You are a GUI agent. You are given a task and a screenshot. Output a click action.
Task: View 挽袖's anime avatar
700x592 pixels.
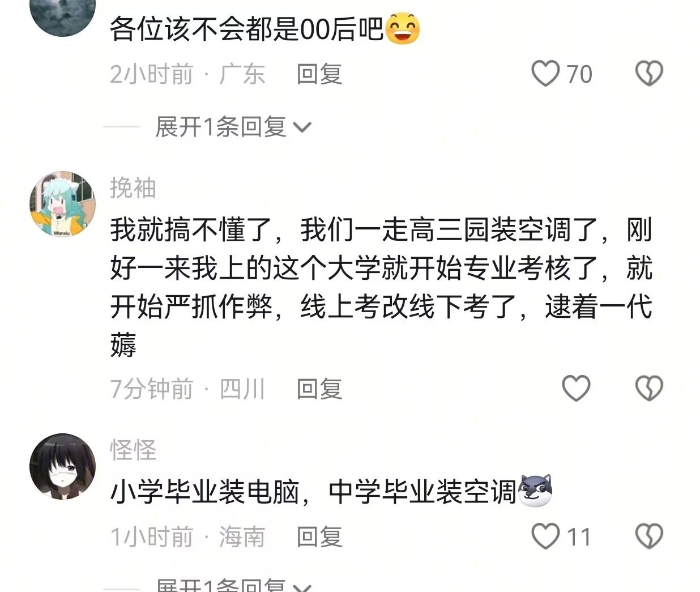62,204
